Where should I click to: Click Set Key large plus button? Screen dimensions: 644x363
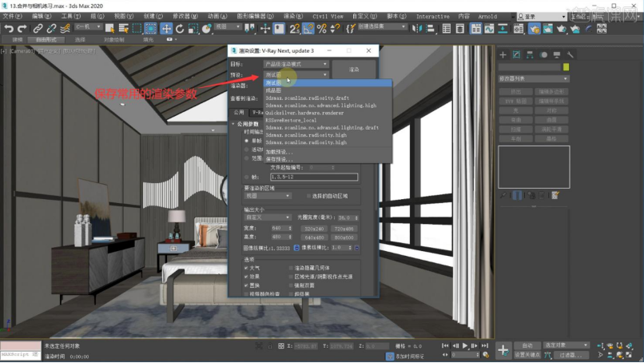click(503, 350)
